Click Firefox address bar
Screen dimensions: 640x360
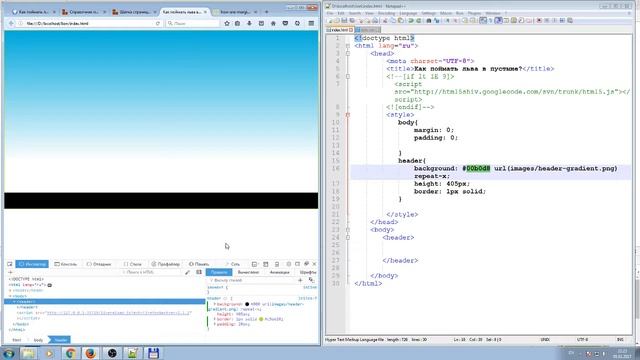(88, 24)
